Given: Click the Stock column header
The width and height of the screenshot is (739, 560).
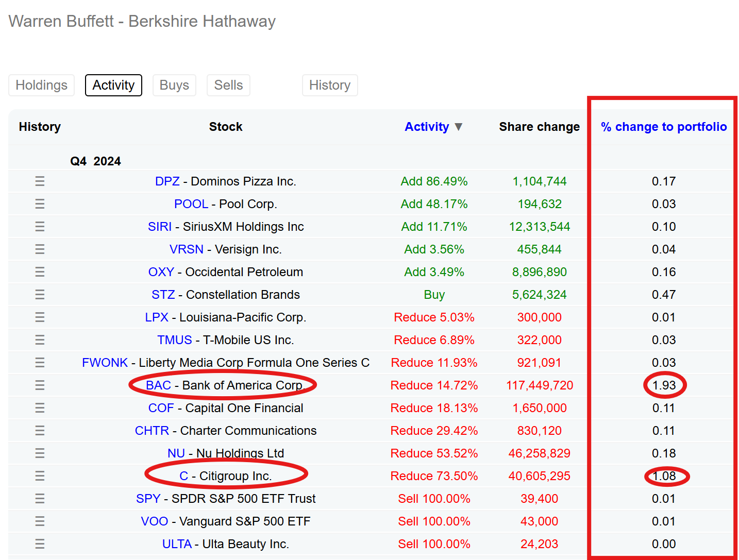Looking at the screenshot, I should pyautogui.click(x=226, y=127).
